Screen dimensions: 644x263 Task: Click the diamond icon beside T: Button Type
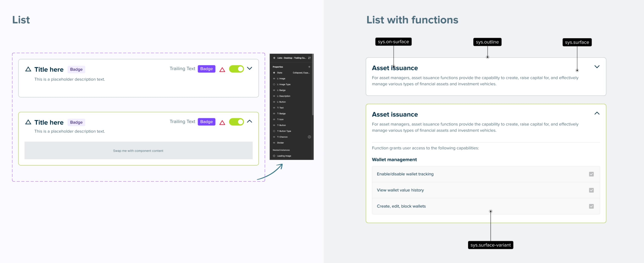[x=274, y=131]
